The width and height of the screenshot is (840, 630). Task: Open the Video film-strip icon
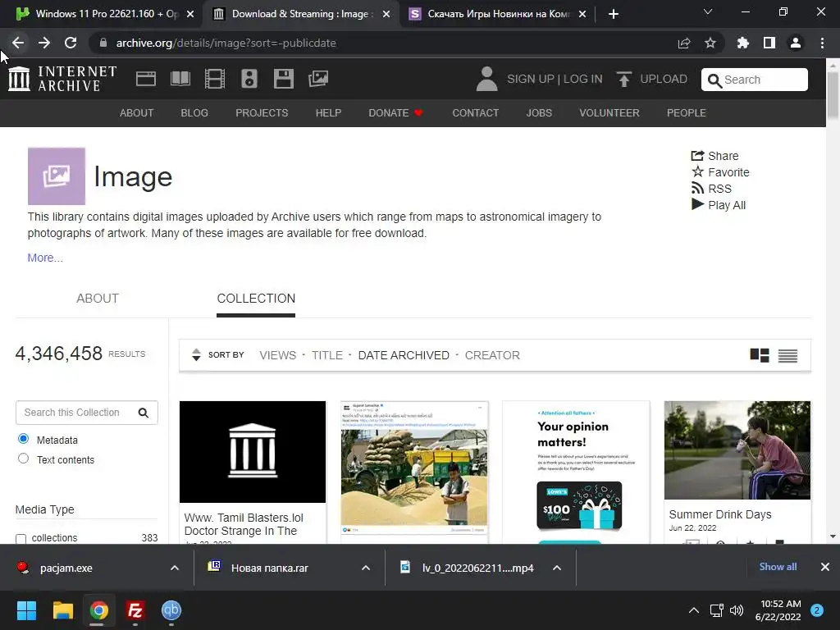point(215,79)
